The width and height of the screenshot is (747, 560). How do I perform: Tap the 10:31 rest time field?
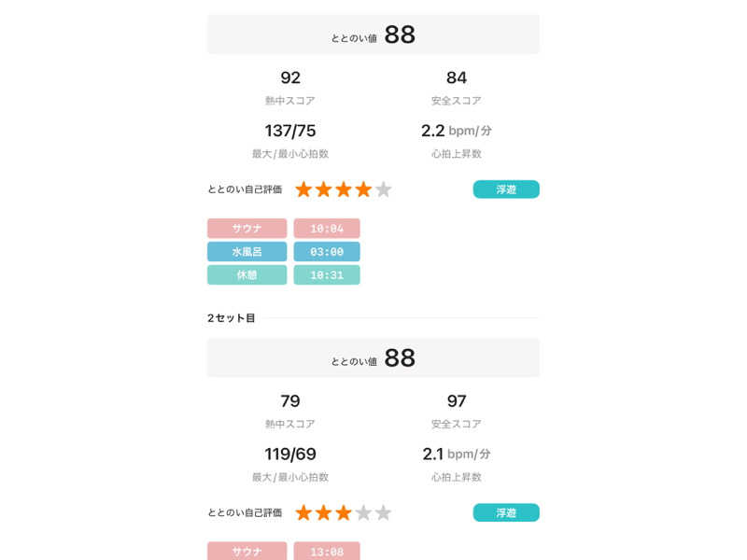pyautogui.click(x=327, y=274)
